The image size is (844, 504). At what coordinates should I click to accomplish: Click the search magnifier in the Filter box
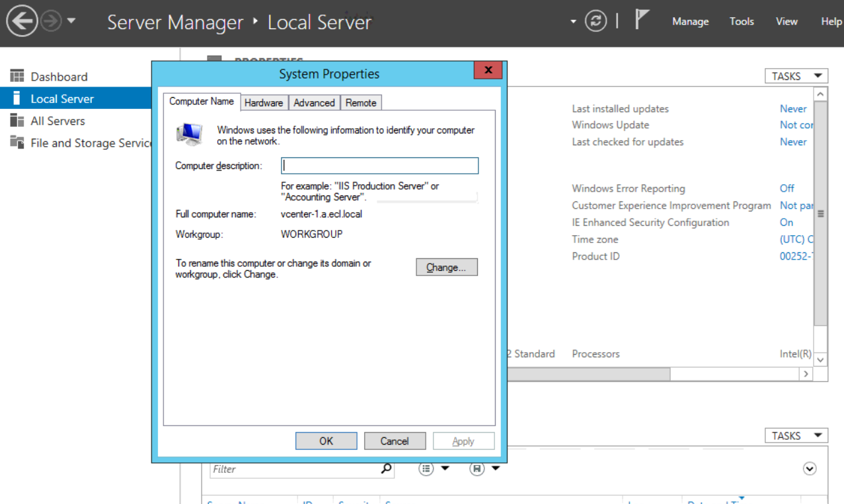coord(385,468)
